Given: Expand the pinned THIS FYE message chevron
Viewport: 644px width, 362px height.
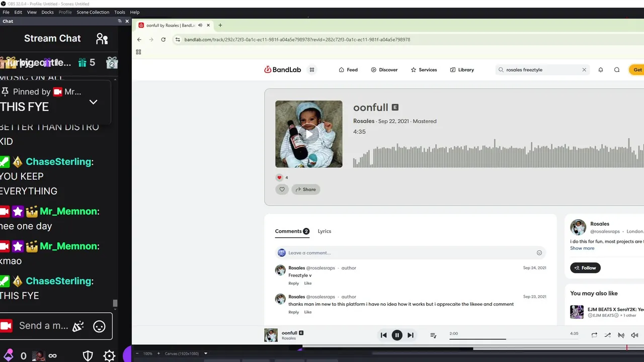Looking at the screenshot, I should tap(93, 102).
